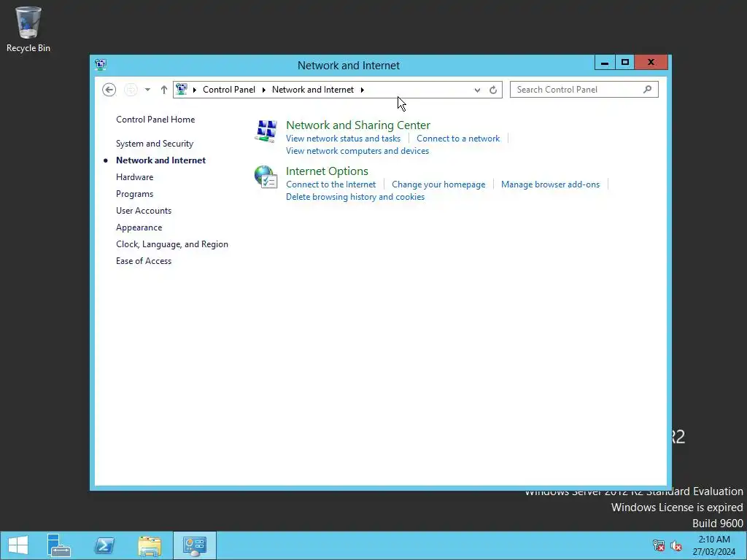The image size is (747, 560).
Task: Go to Control Panel Home
Action: tap(155, 120)
